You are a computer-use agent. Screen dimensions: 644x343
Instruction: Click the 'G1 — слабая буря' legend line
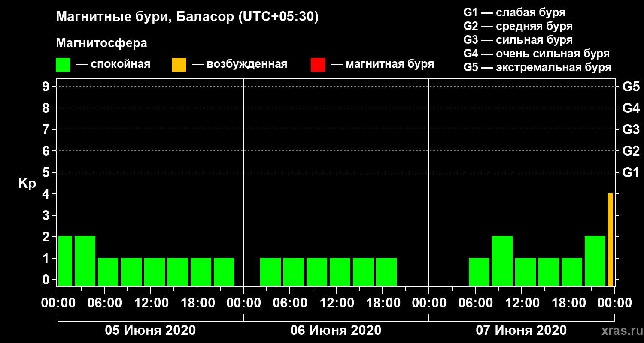coord(514,12)
